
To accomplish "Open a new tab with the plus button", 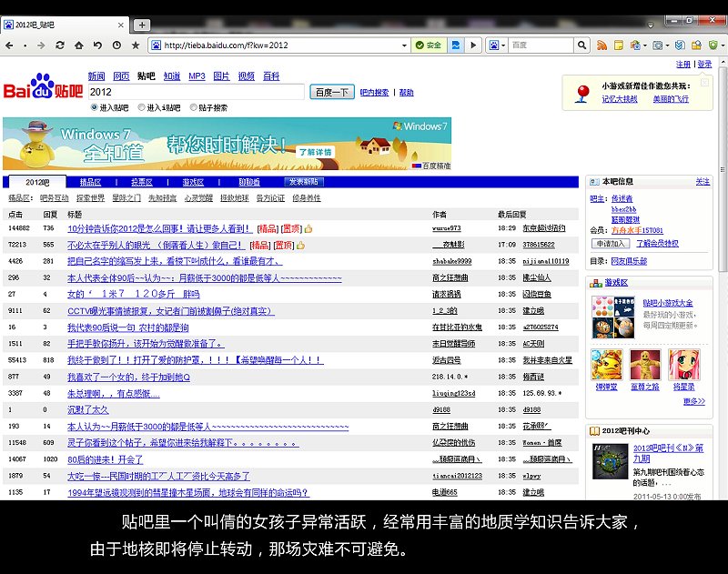I will click(143, 25).
